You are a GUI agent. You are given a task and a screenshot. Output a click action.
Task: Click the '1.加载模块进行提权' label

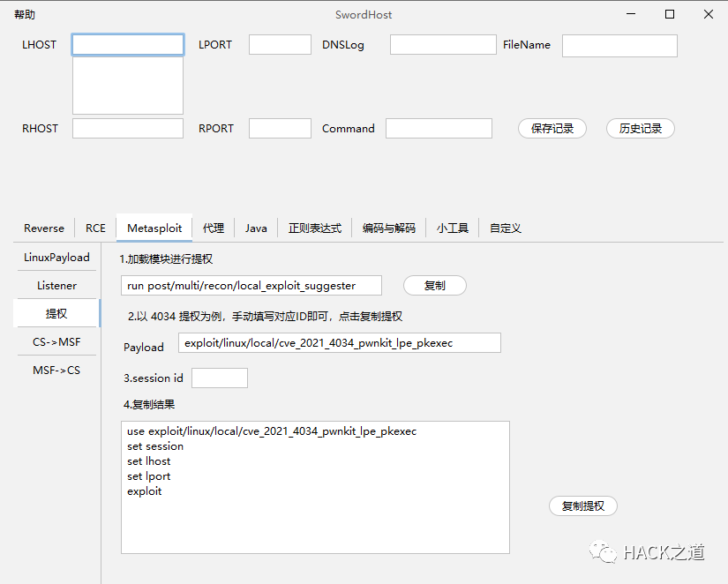166,259
